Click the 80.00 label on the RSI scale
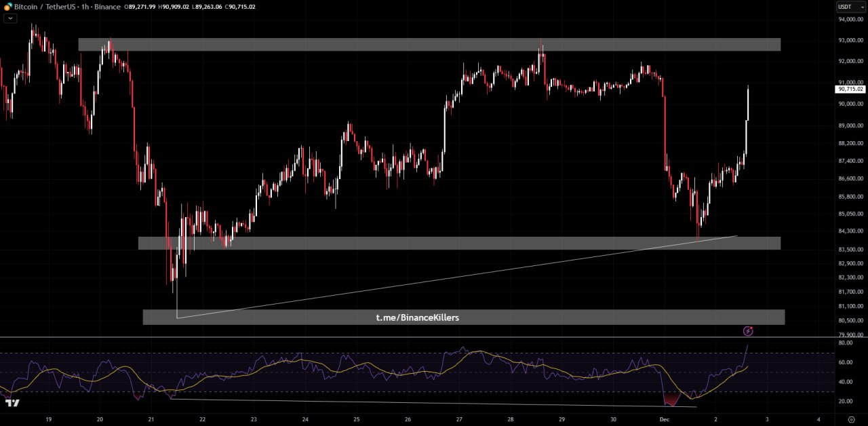Image resolution: width=868 pixels, height=426 pixels. 845,343
